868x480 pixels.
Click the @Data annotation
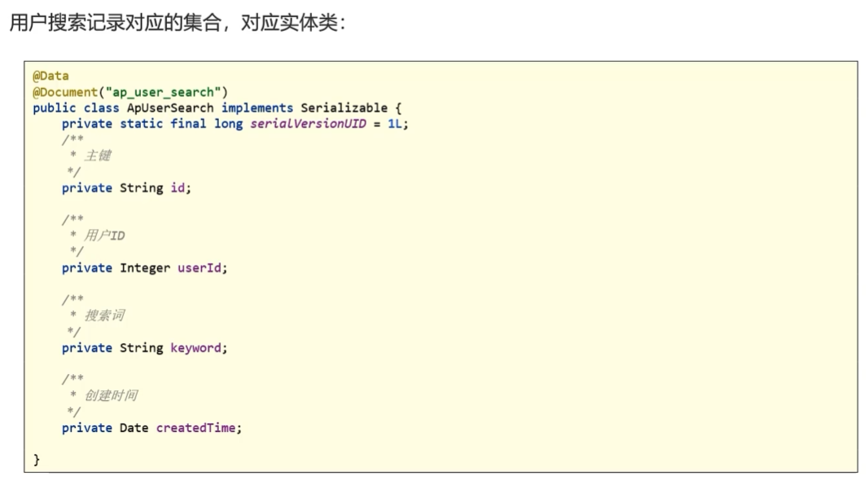coord(51,76)
